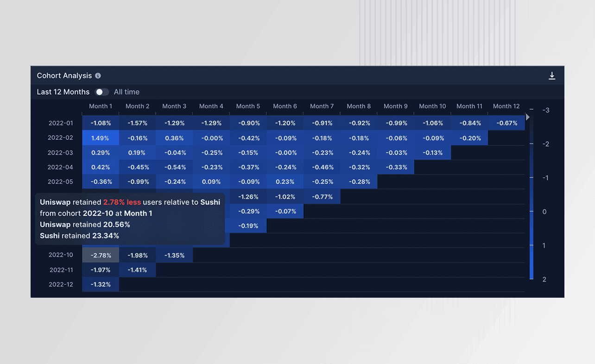Click the -1.08% cell in row 2022-01

(x=101, y=123)
